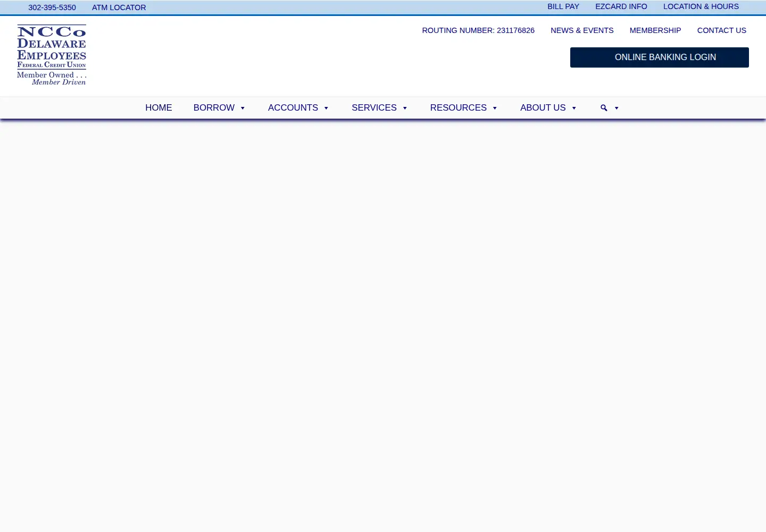Open the ATM Locator link

click(119, 7)
